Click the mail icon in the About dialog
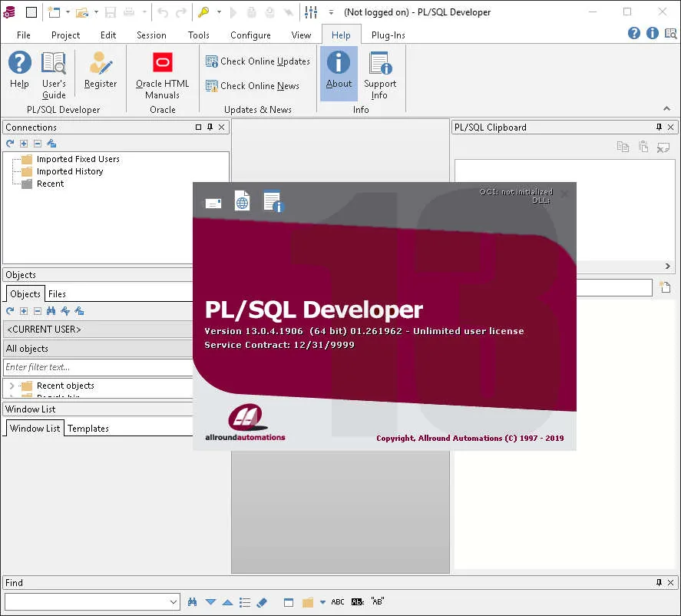This screenshot has width=681, height=616. 213,203
